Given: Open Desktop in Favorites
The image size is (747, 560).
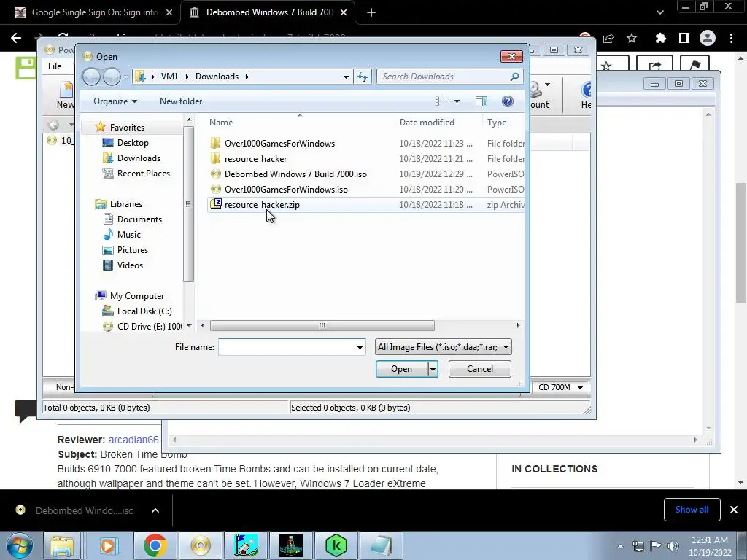Looking at the screenshot, I should (133, 143).
